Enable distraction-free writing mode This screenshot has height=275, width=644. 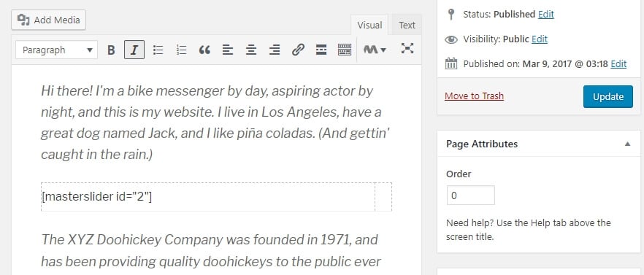pos(407,48)
